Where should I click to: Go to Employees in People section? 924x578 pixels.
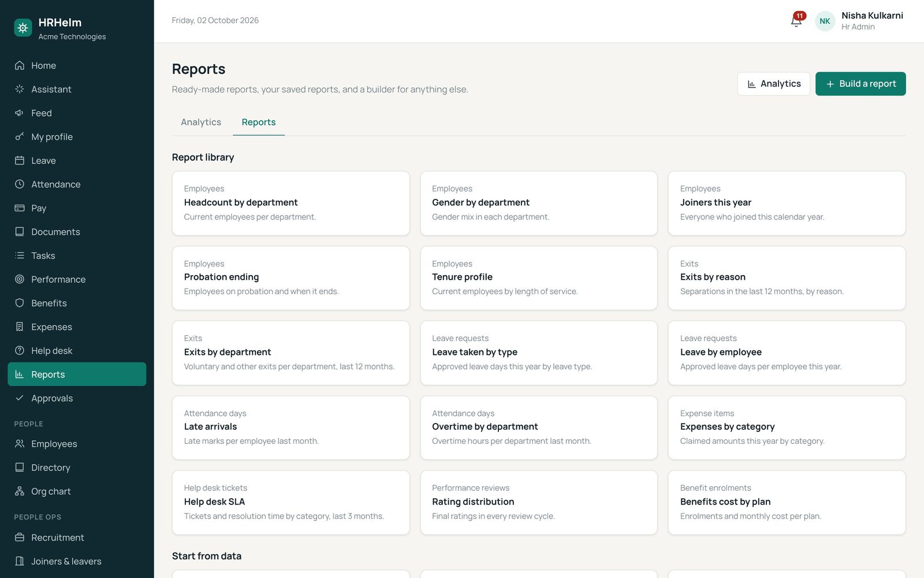(x=77, y=443)
